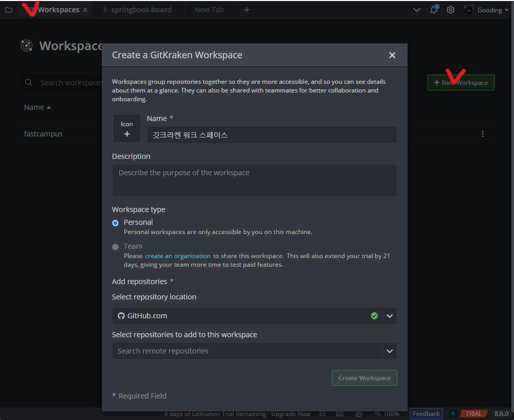
Task: Switch to the springboot-board tab
Action: click(x=138, y=10)
